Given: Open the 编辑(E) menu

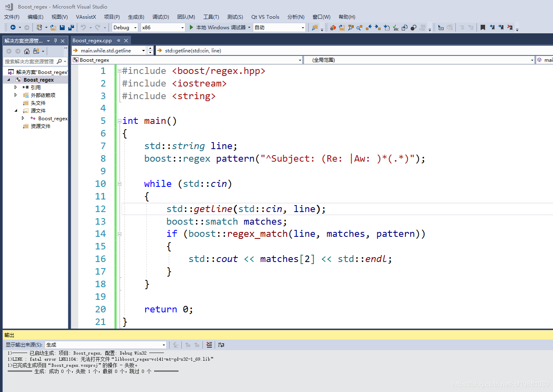Looking at the screenshot, I should click(35, 17).
